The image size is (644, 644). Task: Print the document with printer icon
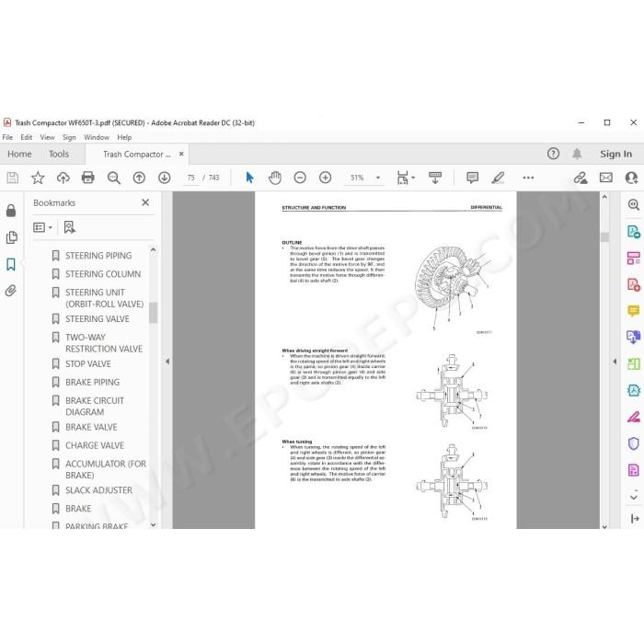pos(88,178)
